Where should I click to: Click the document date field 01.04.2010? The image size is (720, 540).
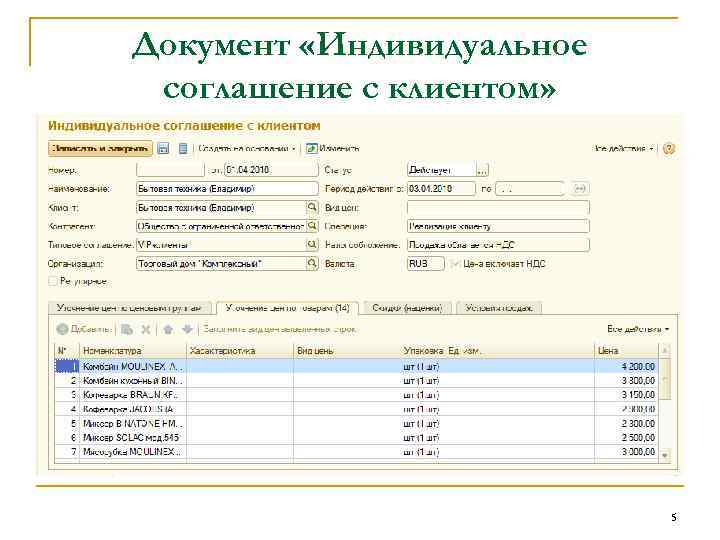point(271,170)
